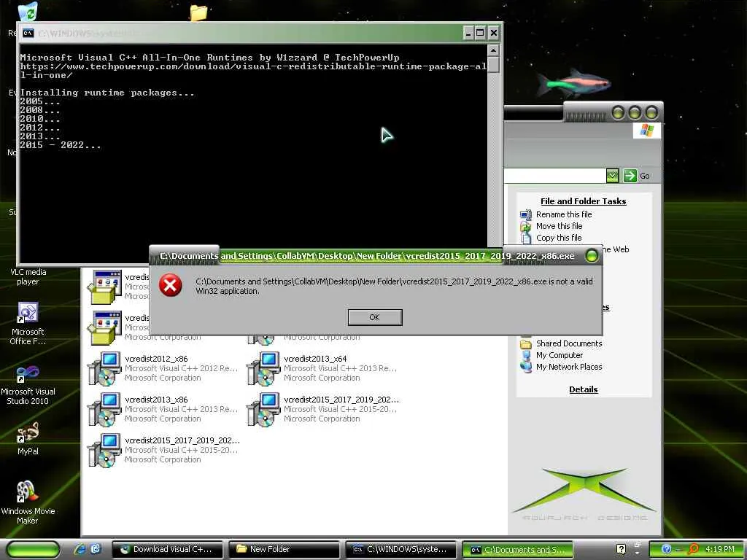Collapse the File and Folder Tasks header
Screen dimensions: 747x560
click(x=583, y=201)
